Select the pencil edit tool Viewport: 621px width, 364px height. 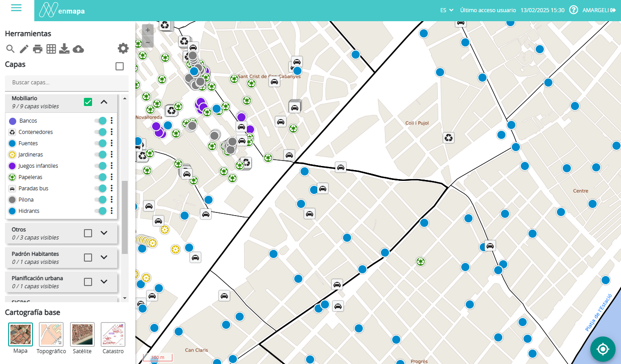pos(24,49)
